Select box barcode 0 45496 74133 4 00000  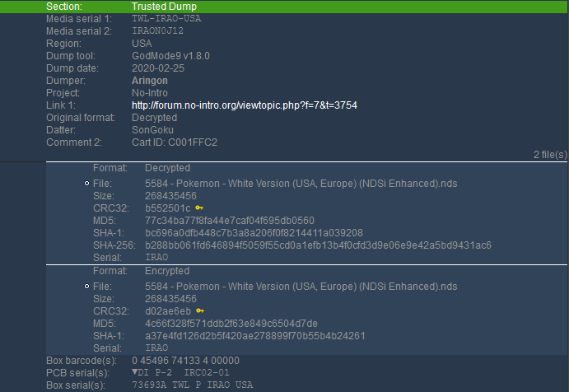tap(185, 361)
